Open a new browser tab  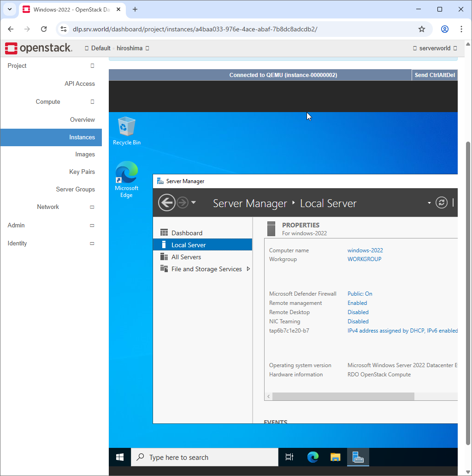pyautogui.click(x=135, y=9)
